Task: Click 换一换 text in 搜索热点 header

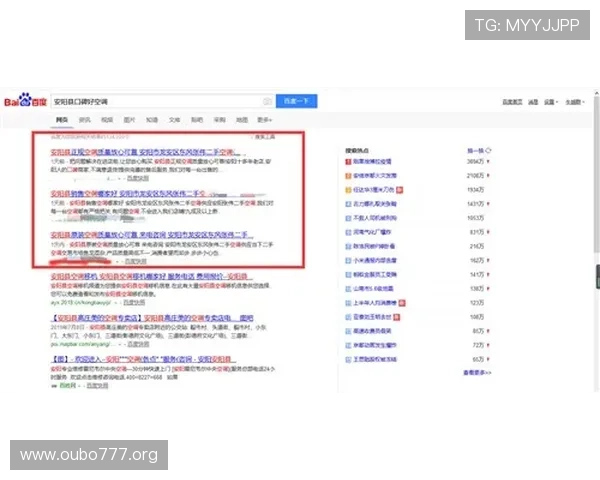Action: point(476,150)
